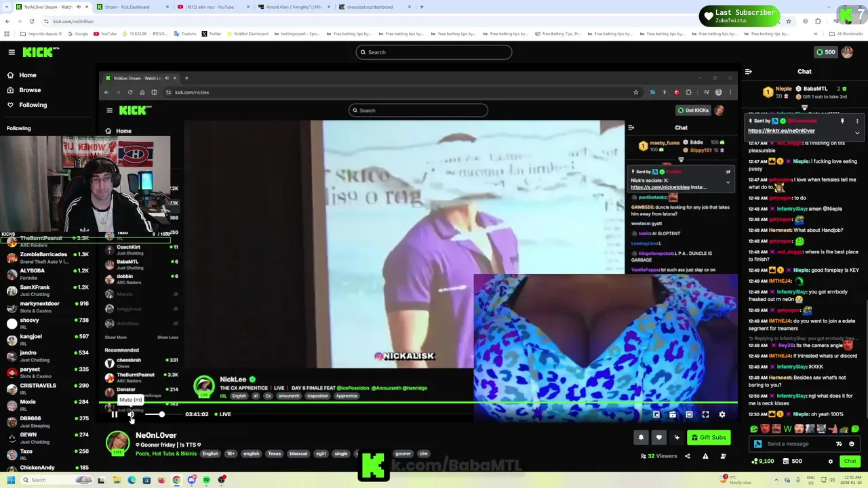The image size is (868, 488).
Task: Jump to LIVE indicator on player
Action: [223, 414]
